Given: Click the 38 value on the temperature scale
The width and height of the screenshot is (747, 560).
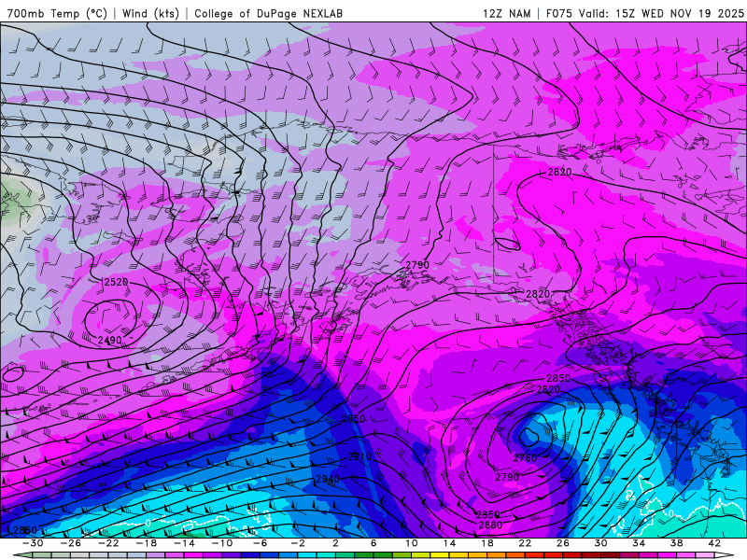Looking at the screenshot, I should coord(676,543).
